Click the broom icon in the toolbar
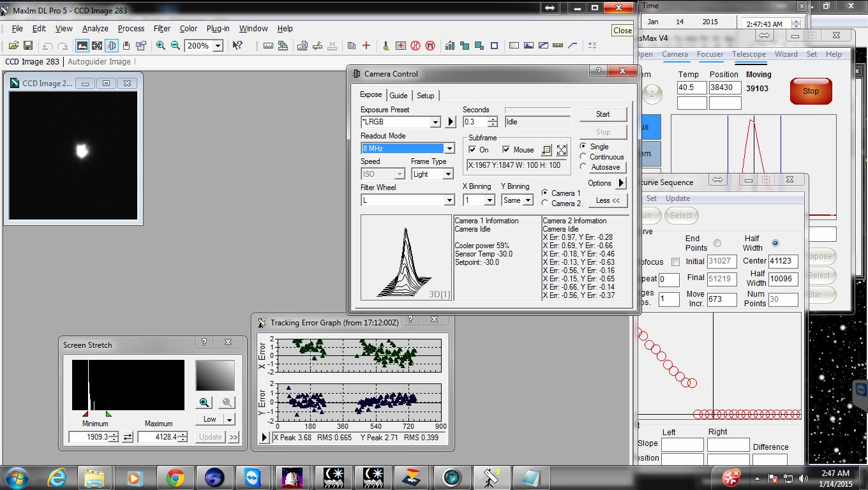Viewport: 868px width, 490px height. click(x=385, y=45)
